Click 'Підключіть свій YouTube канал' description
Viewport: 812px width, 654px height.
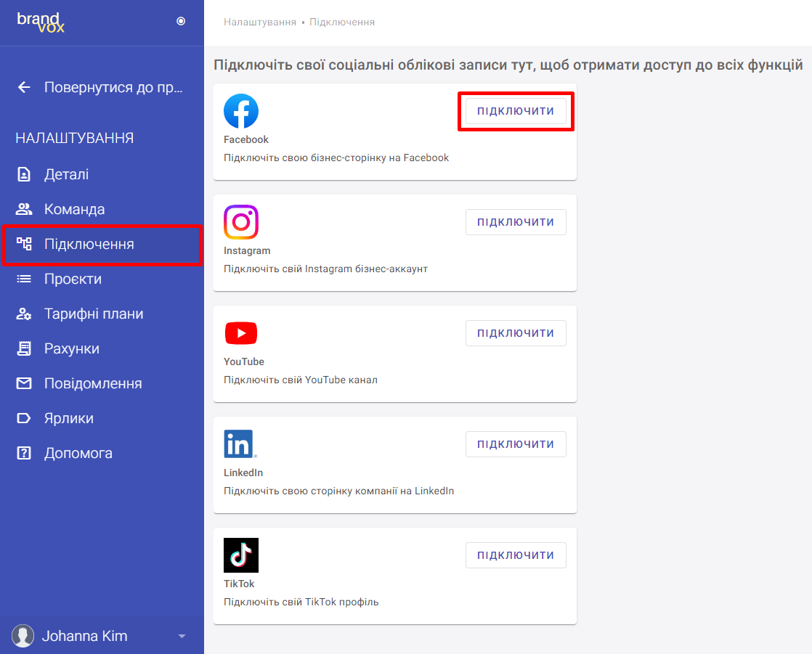301,380
